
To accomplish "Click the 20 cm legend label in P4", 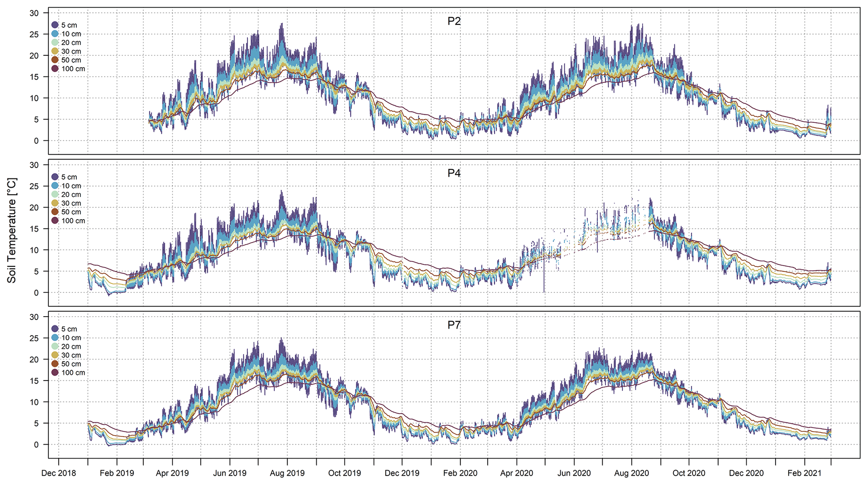I will tap(71, 195).
